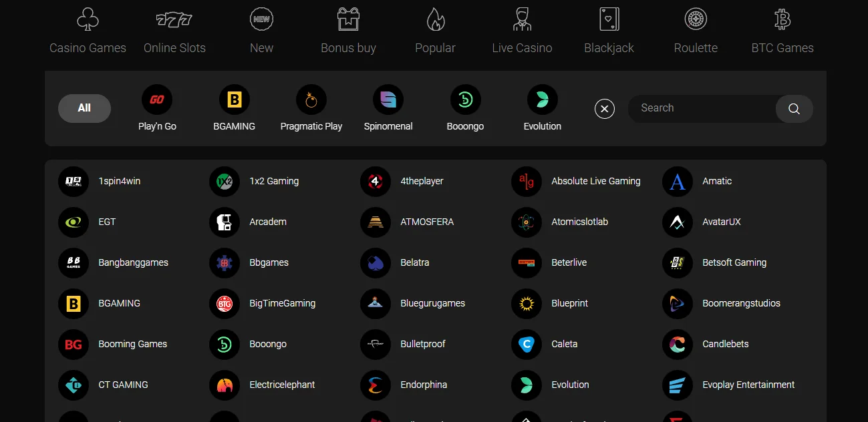Select Electricelephant provider
Image resolution: width=868 pixels, height=422 pixels.
click(x=263, y=385)
